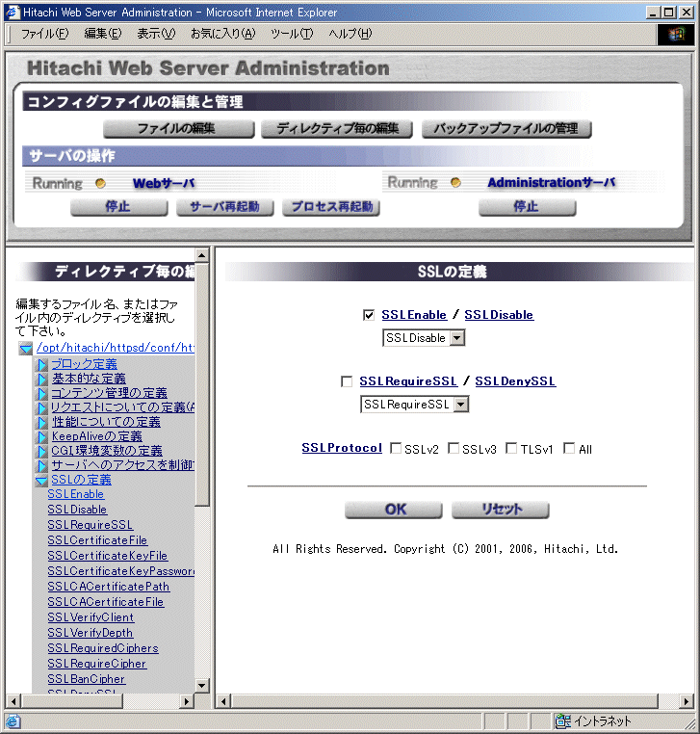Viewport: 700px width, 734px height.
Task: Click the left pane vertical scrollbar up arrow
Action: click(201, 255)
